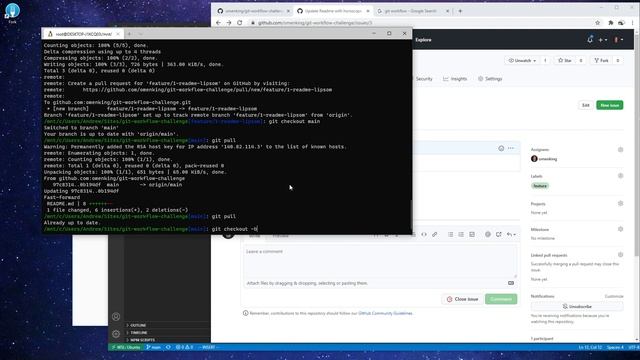Viewport: 640px width, 360px height.
Task: Open the issue comment three-dot options menu
Action: 511,148
